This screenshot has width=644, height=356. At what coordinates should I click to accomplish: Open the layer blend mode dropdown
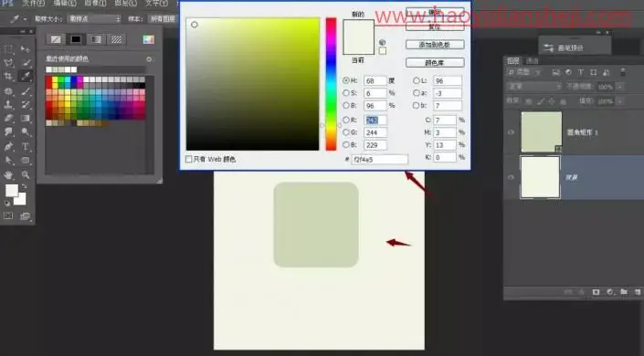(x=533, y=87)
